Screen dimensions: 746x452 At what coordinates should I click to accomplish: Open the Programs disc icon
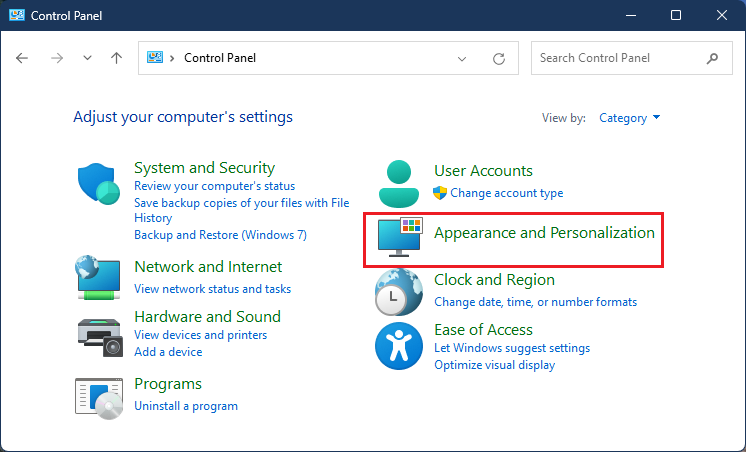point(99,398)
